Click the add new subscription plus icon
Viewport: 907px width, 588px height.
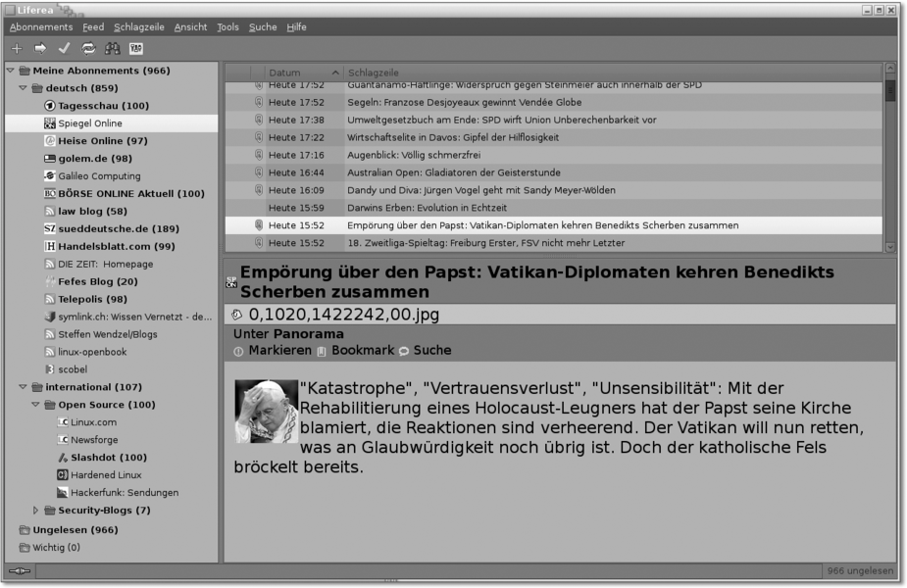coord(17,48)
